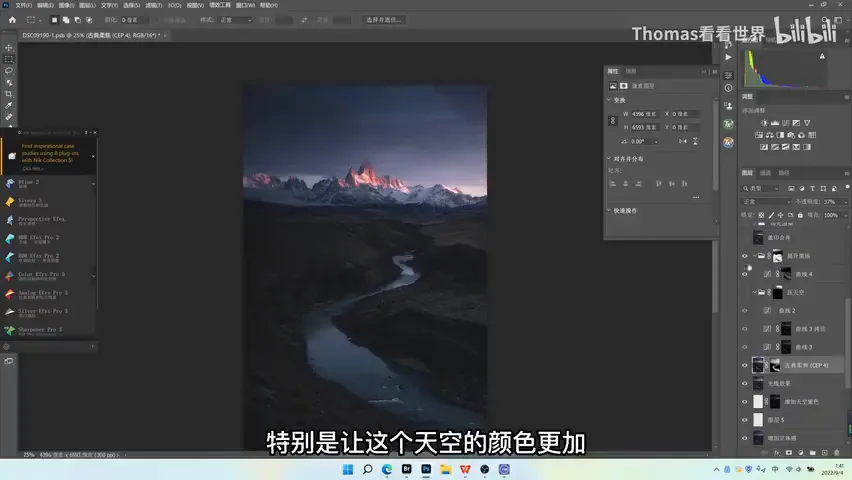Open the layer blend mode dropdown
The height and width of the screenshot is (480, 852).
[x=766, y=202]
